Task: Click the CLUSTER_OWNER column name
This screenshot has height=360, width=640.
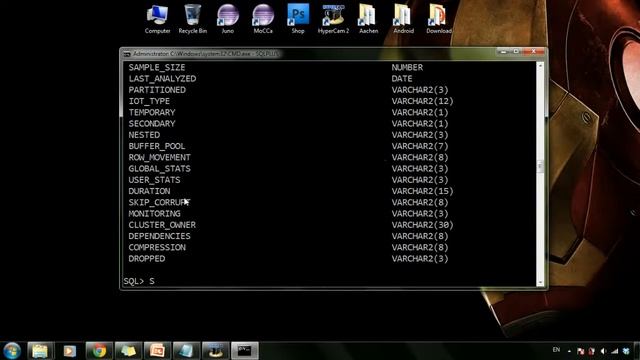Action: click(162, 225)
